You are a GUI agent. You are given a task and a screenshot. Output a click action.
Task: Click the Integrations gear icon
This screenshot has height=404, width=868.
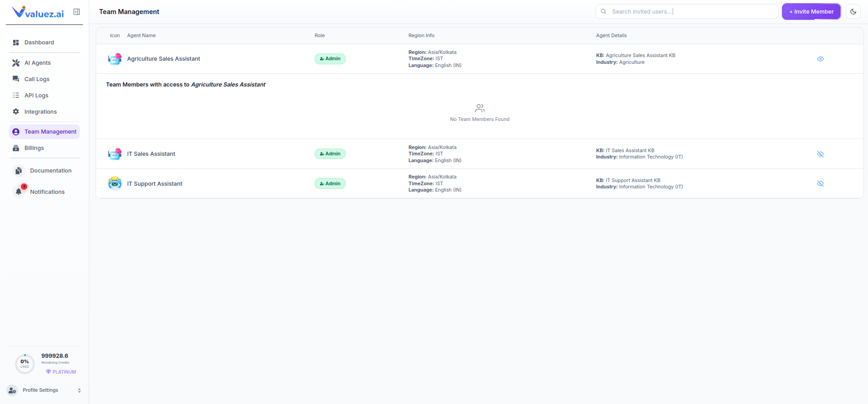(16, 111)
